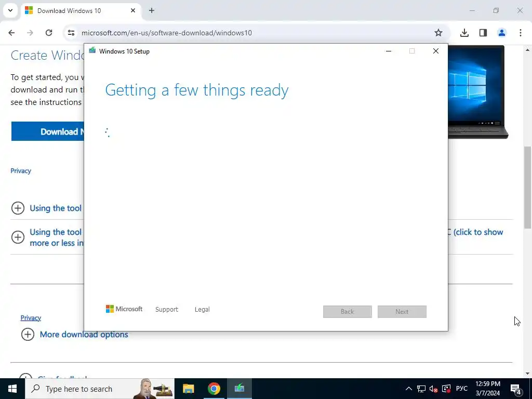The height and width of the screenshot is (399, 532).
Task: Open the notification center icon
Action: tap(516, 389)
